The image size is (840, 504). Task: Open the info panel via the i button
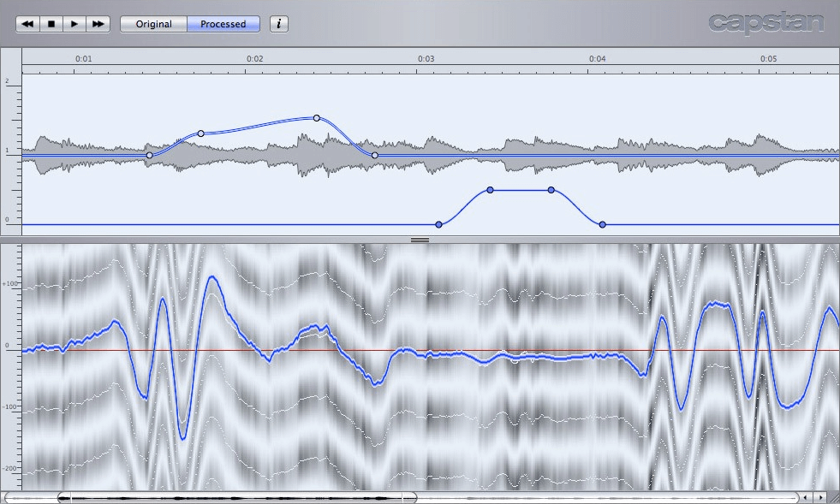tap(279, 24)
